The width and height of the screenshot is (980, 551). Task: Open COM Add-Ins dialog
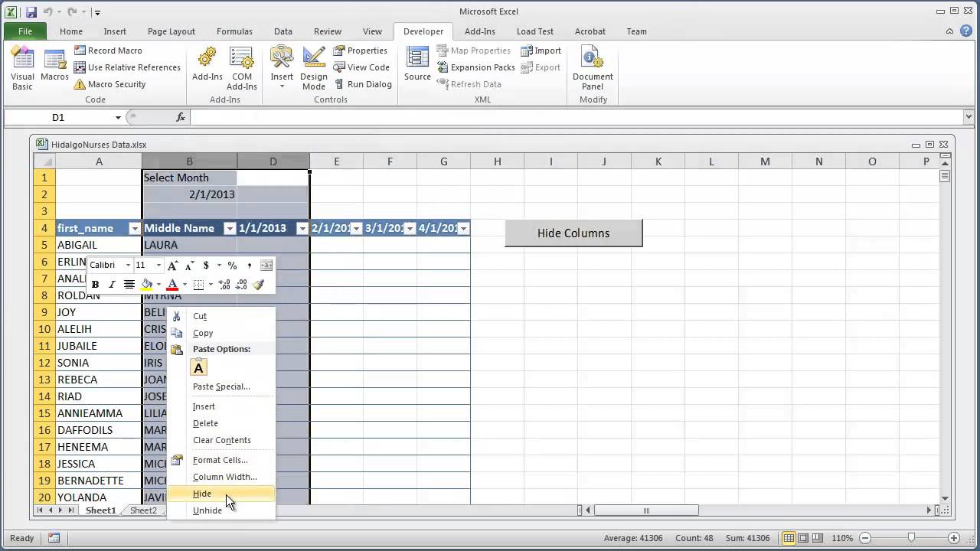pyautogui.click(x=242, y=69)
